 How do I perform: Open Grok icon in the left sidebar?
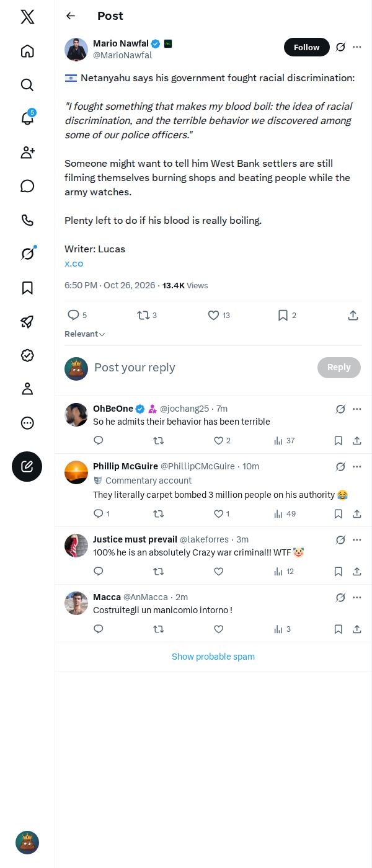click(x=27, y=254)
